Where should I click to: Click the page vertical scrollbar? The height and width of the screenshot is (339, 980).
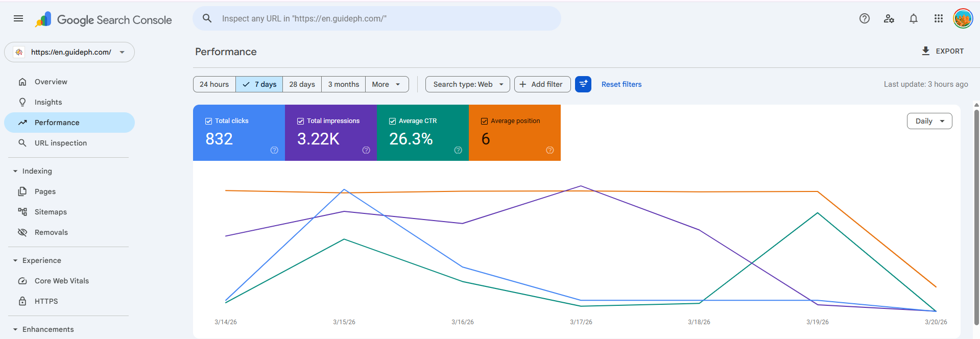[x=976, y=217]
